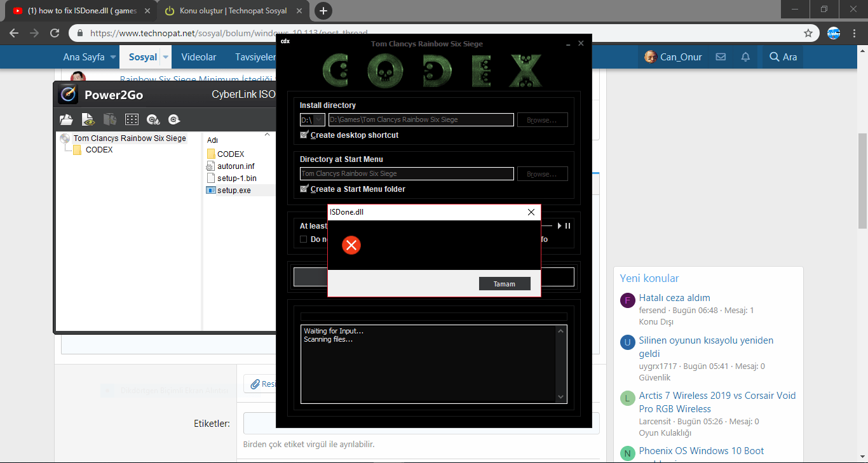Screen dimensions: 868x463
Task: Open the Chrome profile avatar
Action: click(x=834, y=33)
